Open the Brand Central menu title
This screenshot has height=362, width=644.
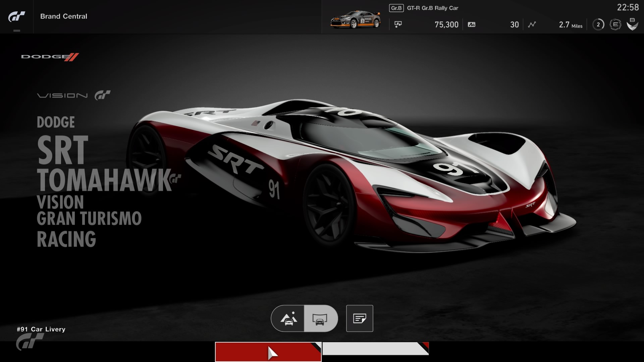(64, 16)
